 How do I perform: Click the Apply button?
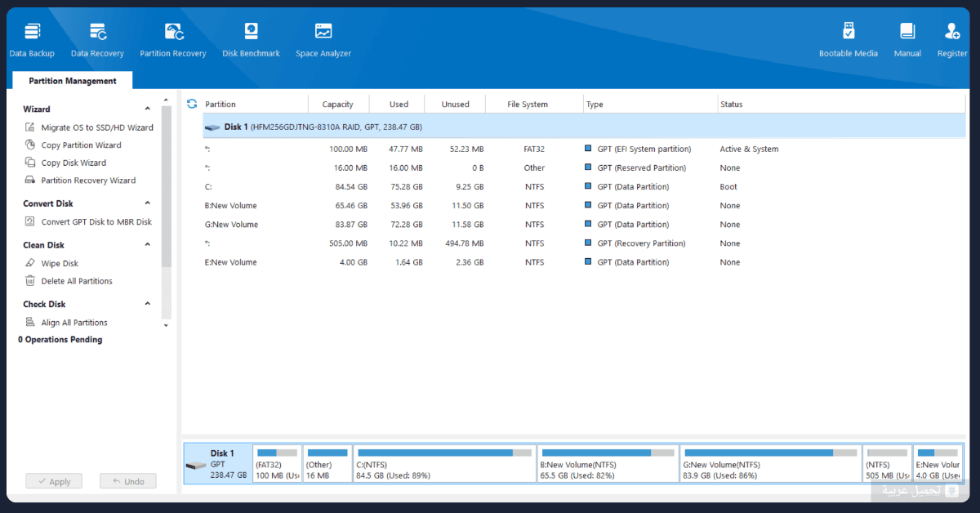54,482
